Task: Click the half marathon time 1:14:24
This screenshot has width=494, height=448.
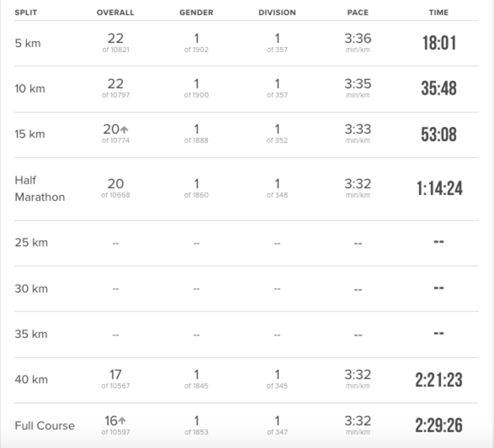Action: [x=439, y=188]
